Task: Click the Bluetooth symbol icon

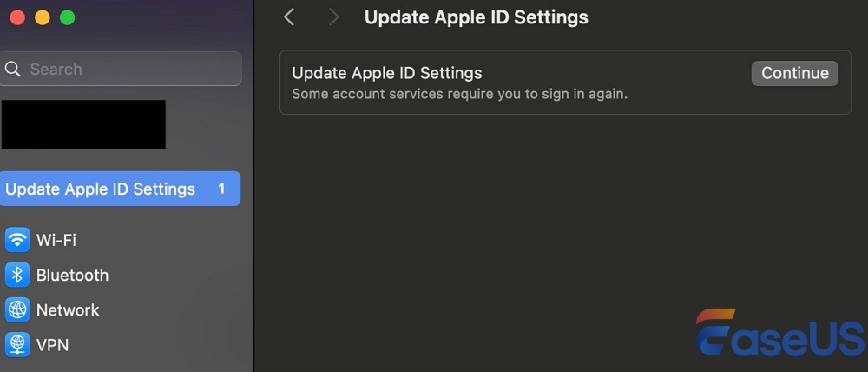Action: [x=17, y=276]
